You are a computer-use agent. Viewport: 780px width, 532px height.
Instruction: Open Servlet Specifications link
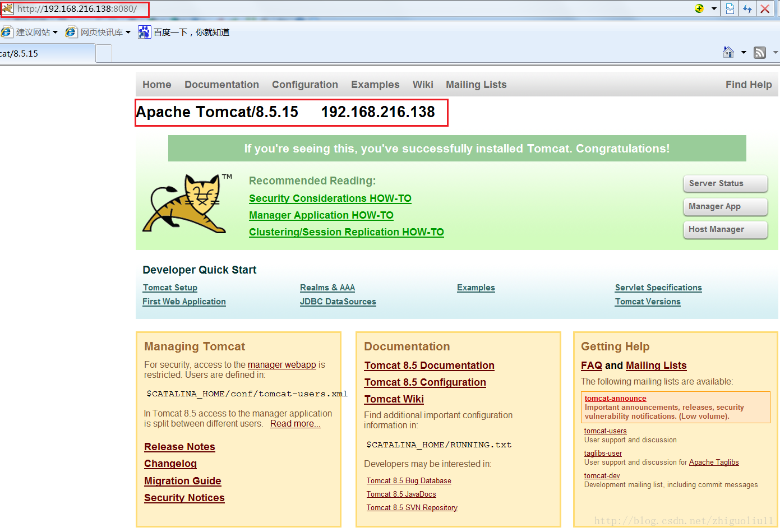tap(658, 288)
